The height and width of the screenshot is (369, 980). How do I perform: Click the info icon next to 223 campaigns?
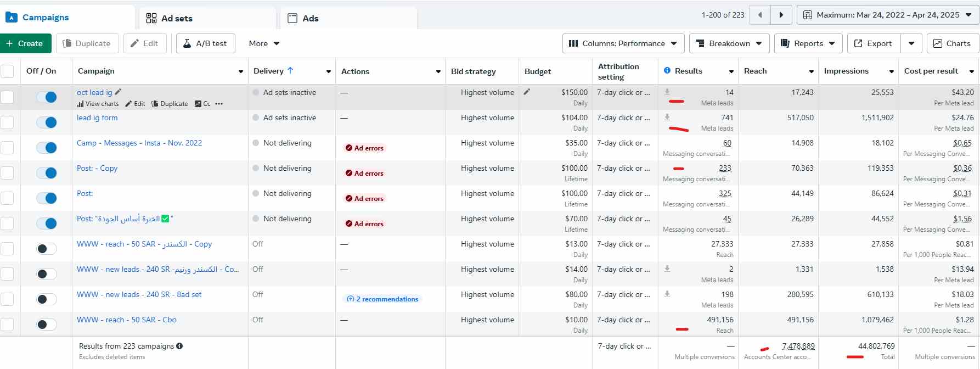click(179, 346)
